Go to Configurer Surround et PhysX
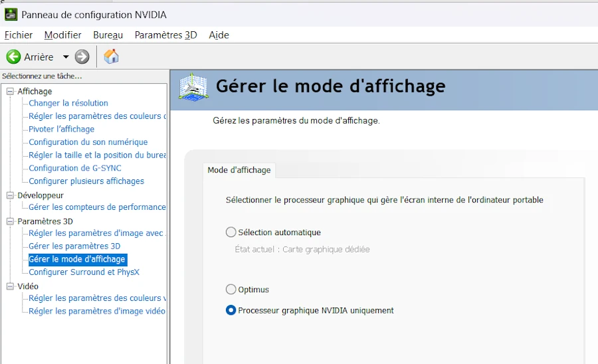The height and width of the screenshot is (364, 598). (x=84, y=272)
